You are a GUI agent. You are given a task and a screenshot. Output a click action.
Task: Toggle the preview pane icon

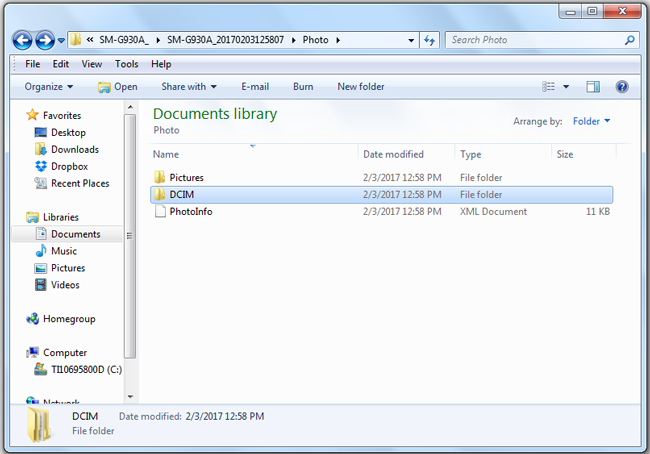pos(593,87)
